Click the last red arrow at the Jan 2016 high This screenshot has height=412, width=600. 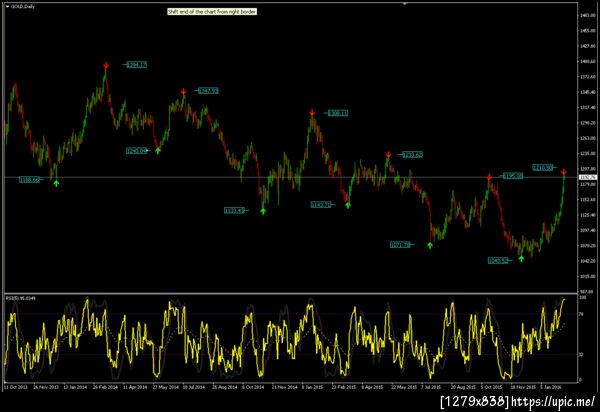[564, 173]
